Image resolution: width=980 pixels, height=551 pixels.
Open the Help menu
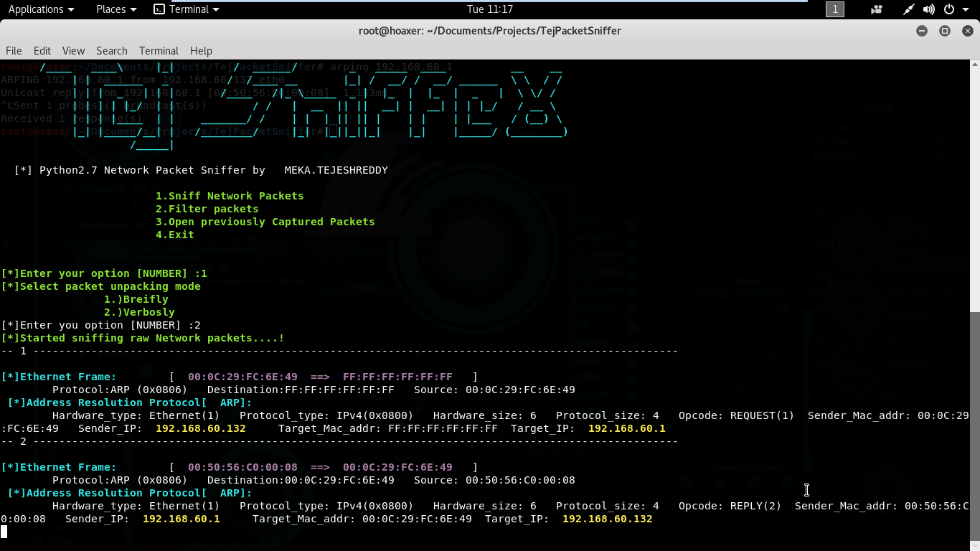tap(201, 51)
